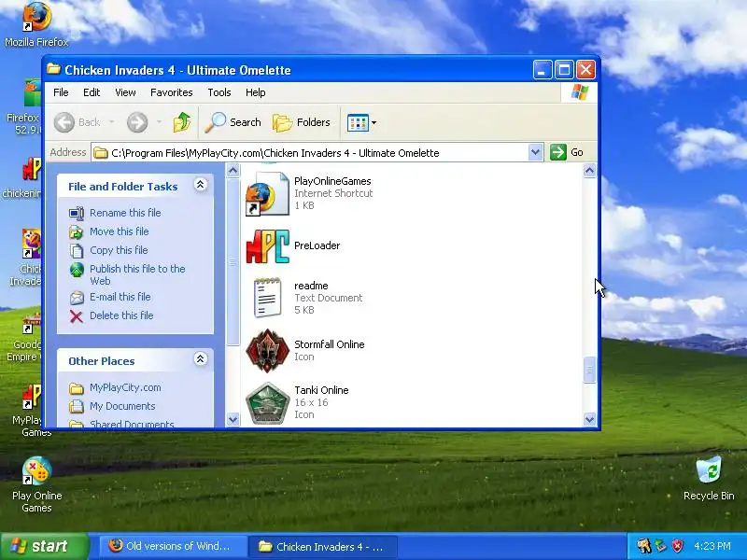Click the 4:23 PM clock
This screenshot has height=560, width=747.
(712, 546)
